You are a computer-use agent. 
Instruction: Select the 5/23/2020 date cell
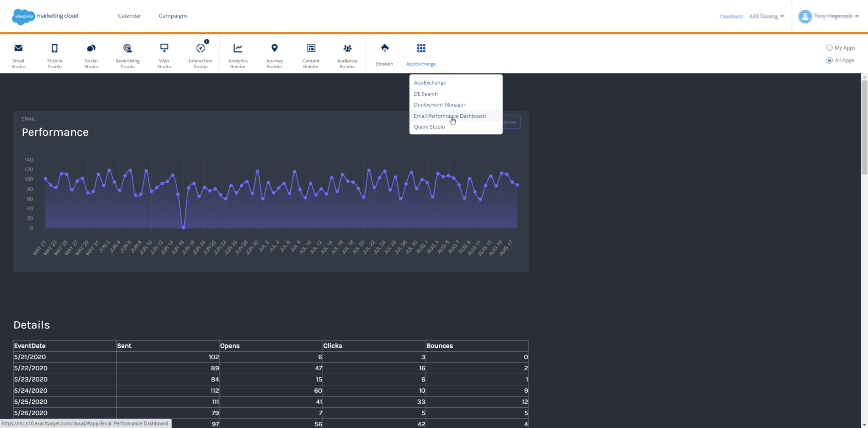coord(65,379)
